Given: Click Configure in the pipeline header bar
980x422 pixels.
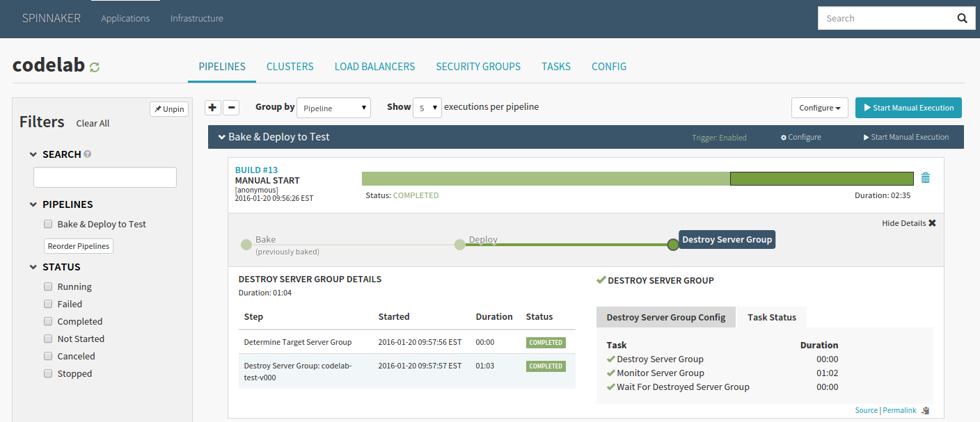Looking at the screenshot, I should tap(801, 137).
